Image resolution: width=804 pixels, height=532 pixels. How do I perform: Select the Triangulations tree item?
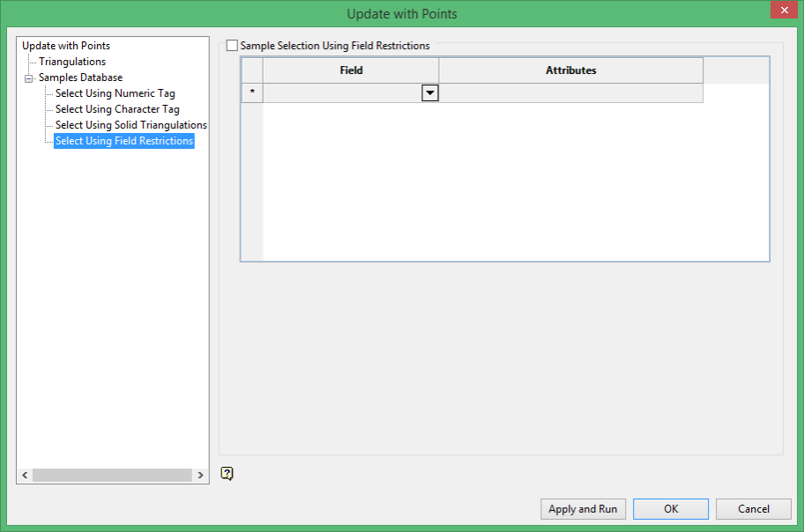point(72,62)
